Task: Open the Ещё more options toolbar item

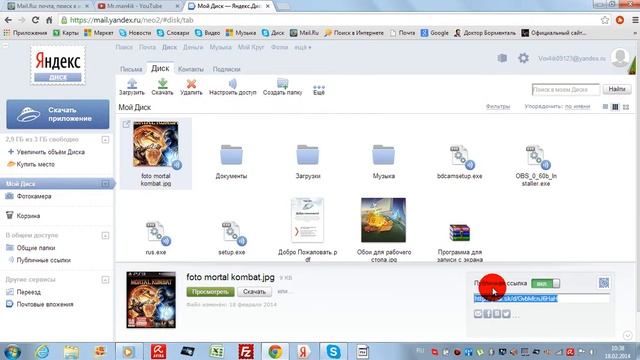Action: (319, 89)
